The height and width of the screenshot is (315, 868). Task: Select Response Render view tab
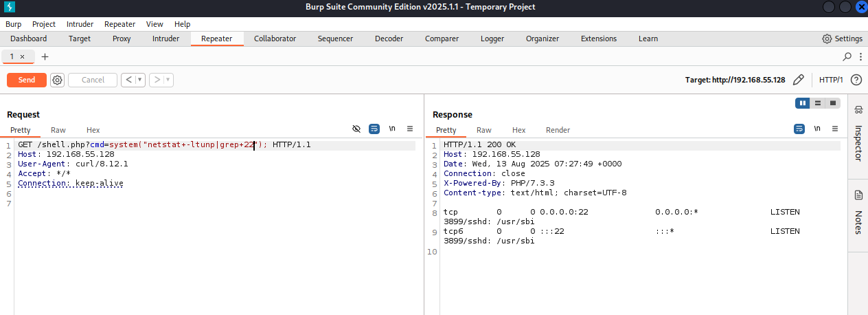[x=558, y=130]
